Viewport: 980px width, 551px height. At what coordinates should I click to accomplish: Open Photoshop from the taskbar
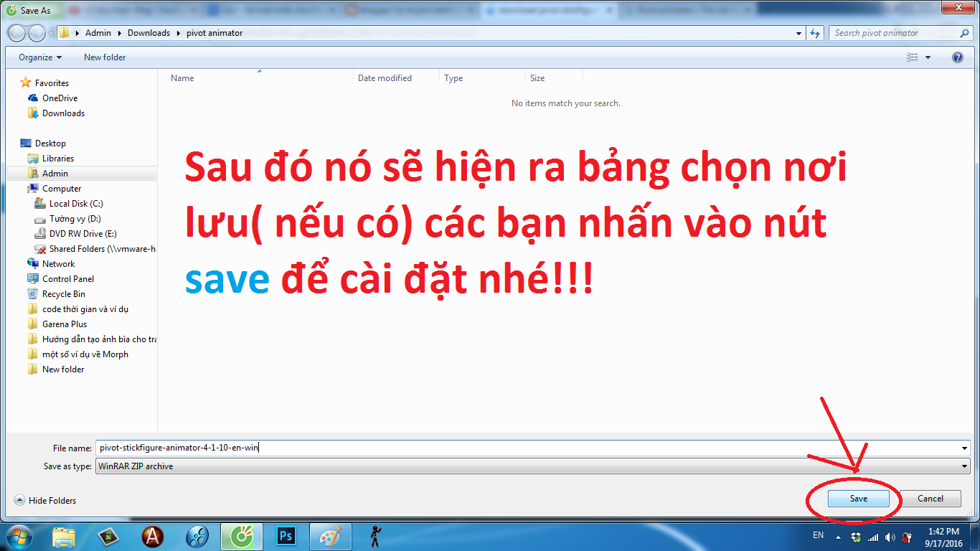286,537
